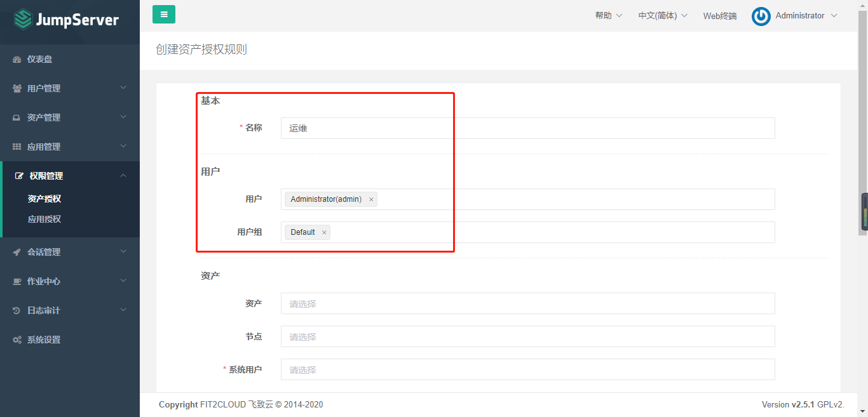This screenshot has width=868, height=417.
Task: Open the 中文(简体) language dropdown
Action: click(x=663, y=16)
